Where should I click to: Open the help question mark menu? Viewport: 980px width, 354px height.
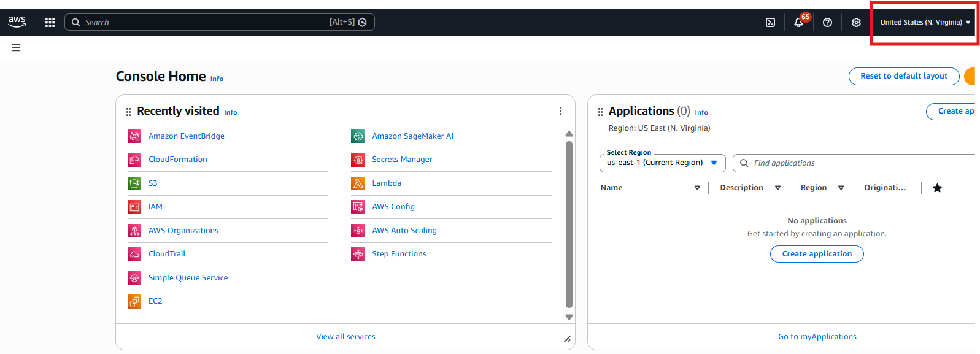(827, 22)
